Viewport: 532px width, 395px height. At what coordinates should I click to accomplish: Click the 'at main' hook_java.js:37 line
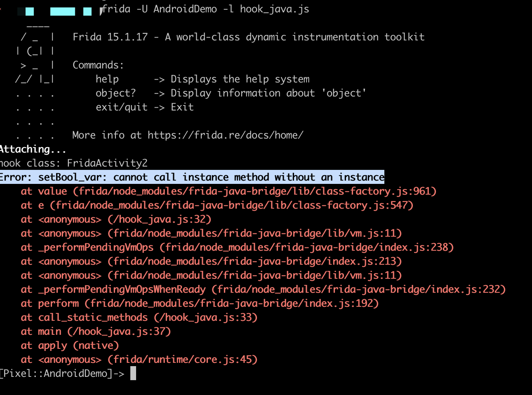tap(96, 332)
